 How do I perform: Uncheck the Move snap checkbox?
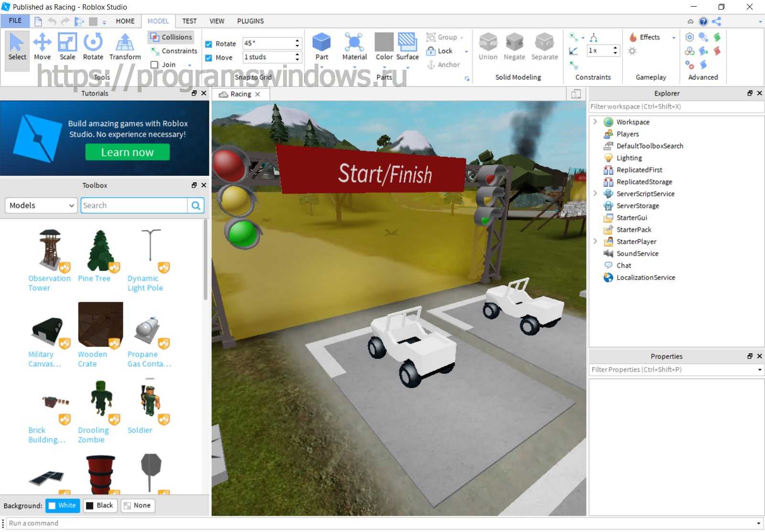click(208, 57)
